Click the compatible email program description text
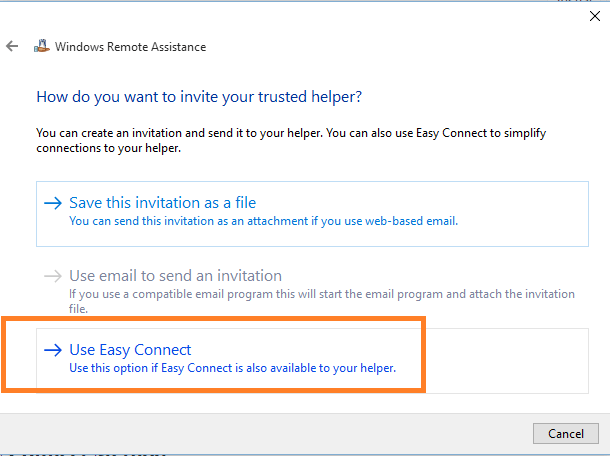The height and width of the screenshot is (456, 610). (x=322, y=301)
